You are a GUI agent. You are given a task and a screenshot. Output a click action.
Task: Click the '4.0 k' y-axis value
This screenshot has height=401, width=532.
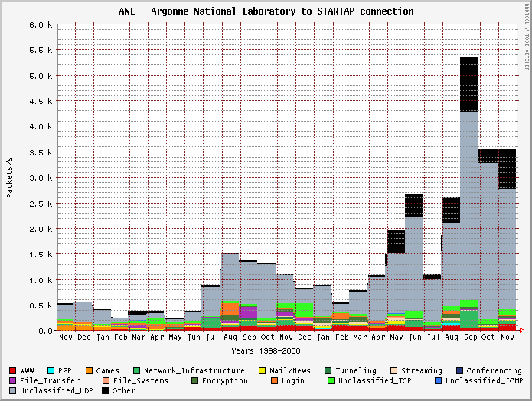41,127
